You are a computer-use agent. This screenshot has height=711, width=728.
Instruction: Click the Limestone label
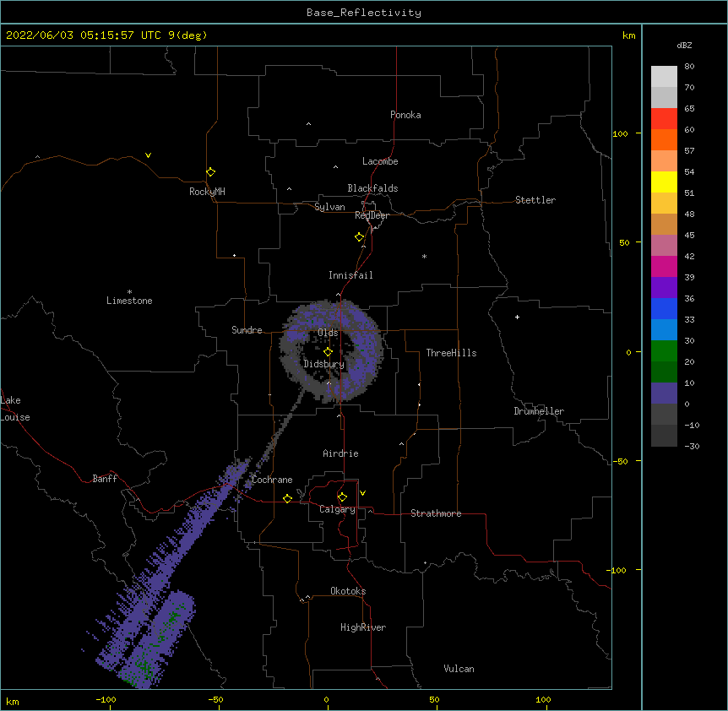(x=129, y=301)
